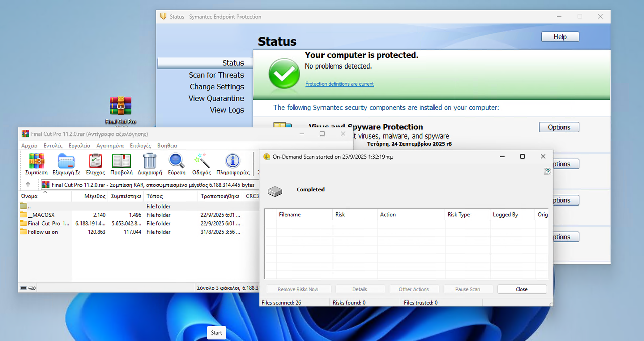Image resolution: width=644 pixels, height=341 pixels.
Task: Select the __MACOSX folder row
Action: pos(138,215)
